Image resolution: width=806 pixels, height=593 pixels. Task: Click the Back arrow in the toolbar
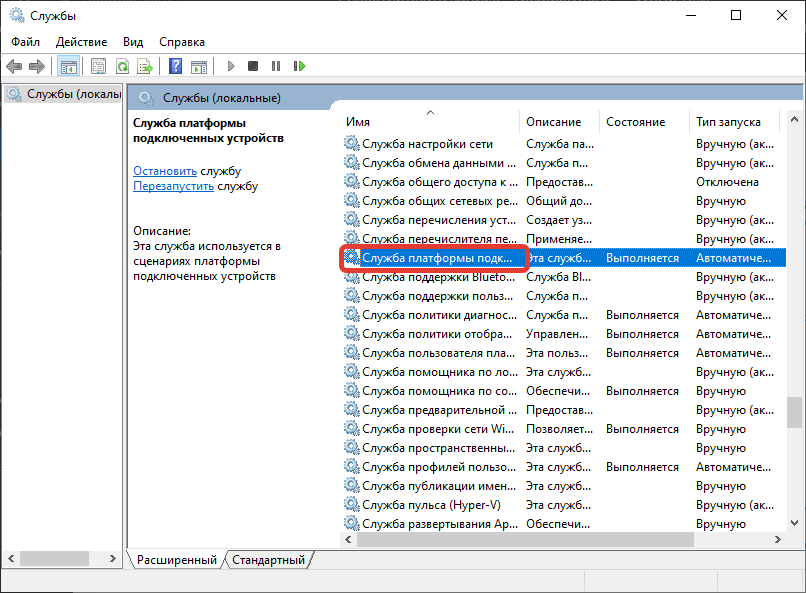(x=14, y=66)
